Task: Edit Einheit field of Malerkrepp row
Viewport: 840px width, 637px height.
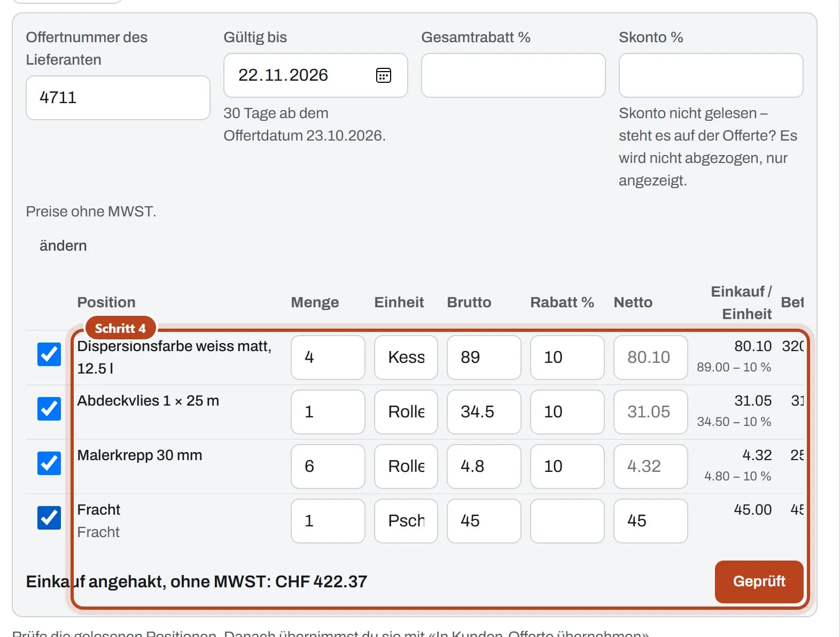Action: point(406,467)
